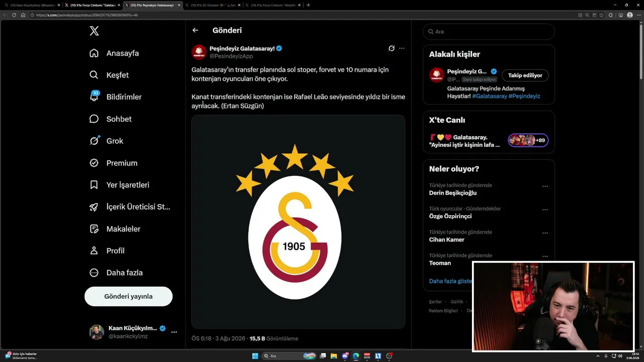This screenshot has width=644, height=362.
Task: Add this page to browser favorites
Action: (602, 15)
